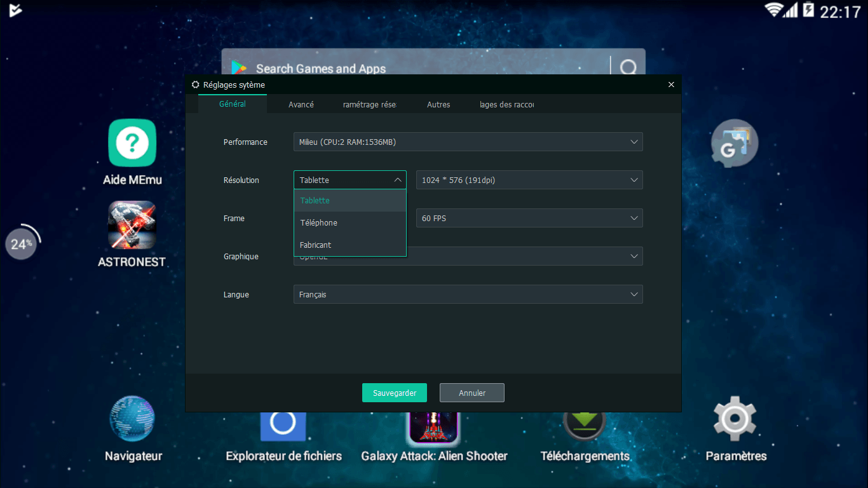Switch to the Avancé tab
The width and height of the screenshot is (868, 488).
tap(301, 104)
